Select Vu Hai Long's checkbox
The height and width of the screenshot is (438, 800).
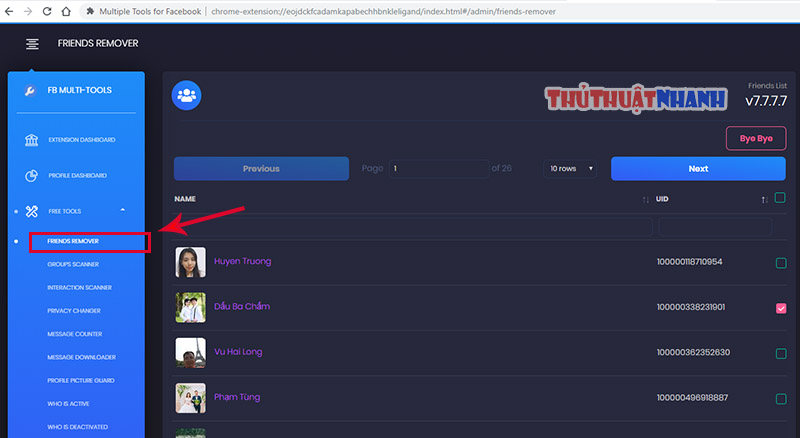point(781,353)
